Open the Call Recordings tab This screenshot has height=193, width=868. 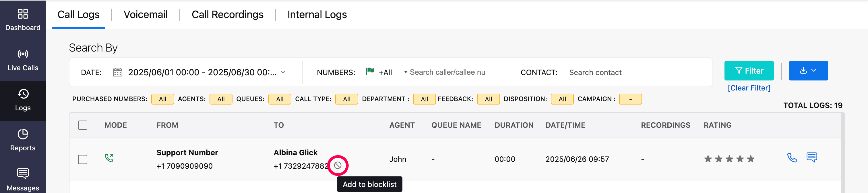coord(227,14)
